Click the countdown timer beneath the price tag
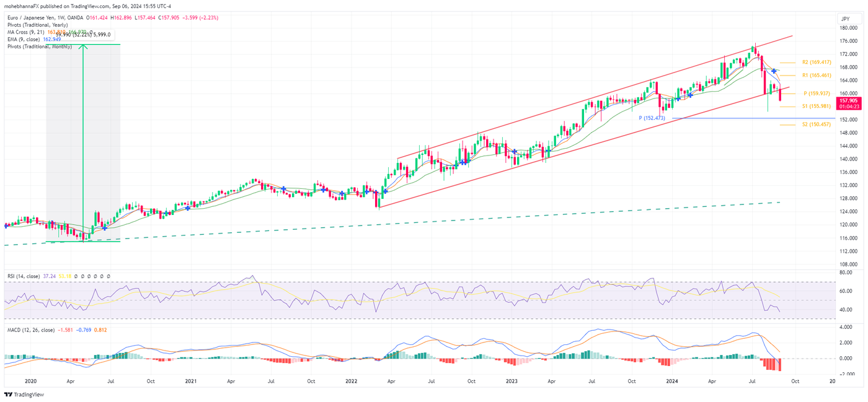This screenshot has width=868, height=402. pos(849,107)
